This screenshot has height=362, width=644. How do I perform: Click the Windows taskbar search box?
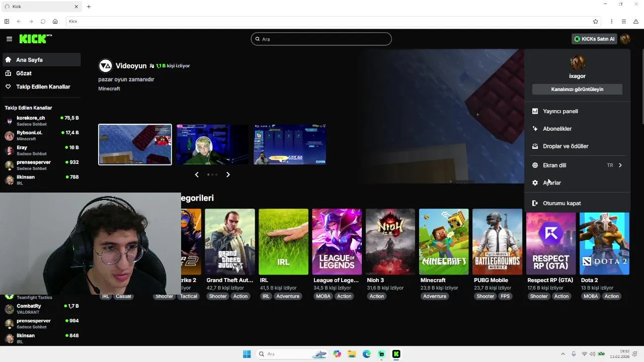point(293,354)
